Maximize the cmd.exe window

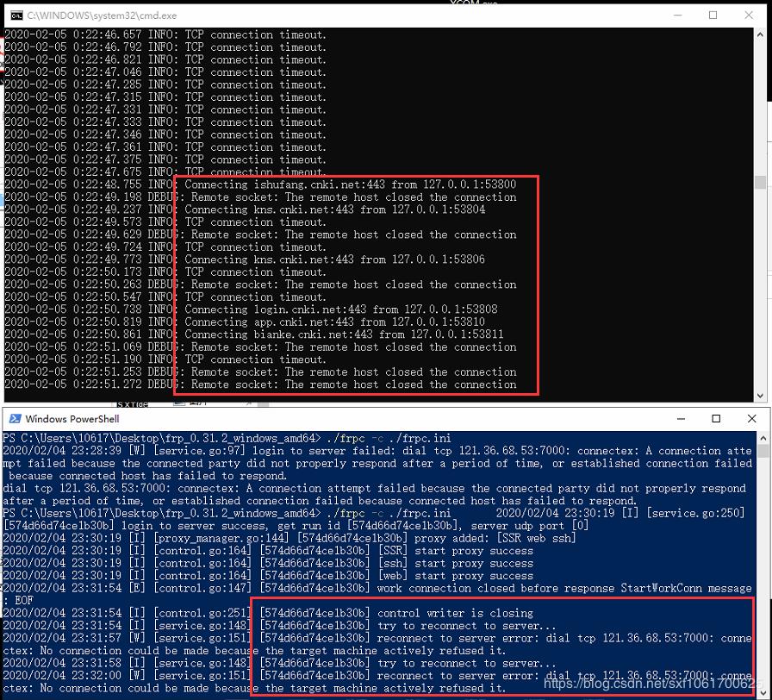(713, 16)
